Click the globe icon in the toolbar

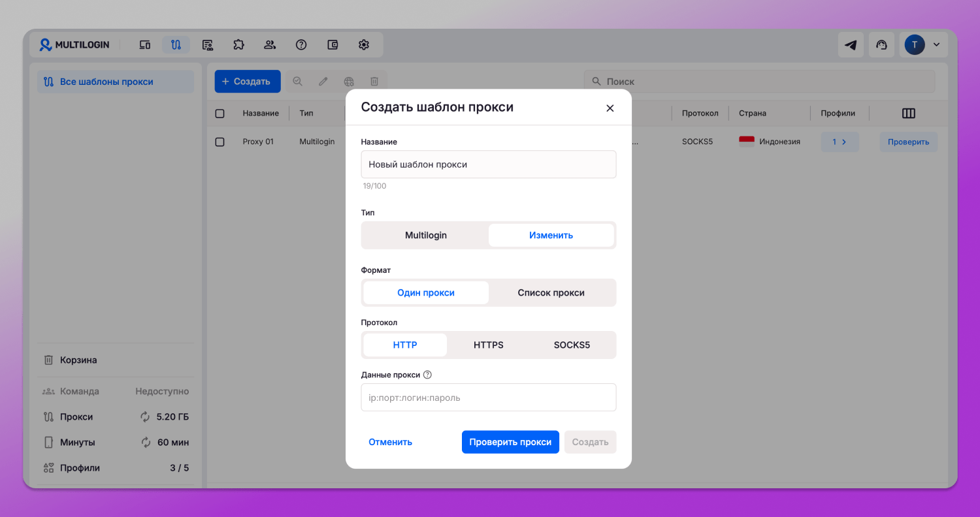point(349,82)
